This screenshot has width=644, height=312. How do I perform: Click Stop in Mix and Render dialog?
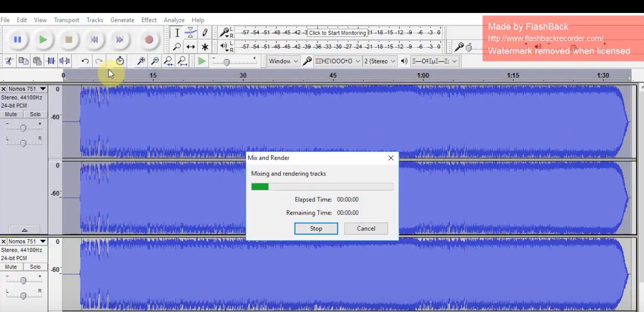tap(316, 228)
